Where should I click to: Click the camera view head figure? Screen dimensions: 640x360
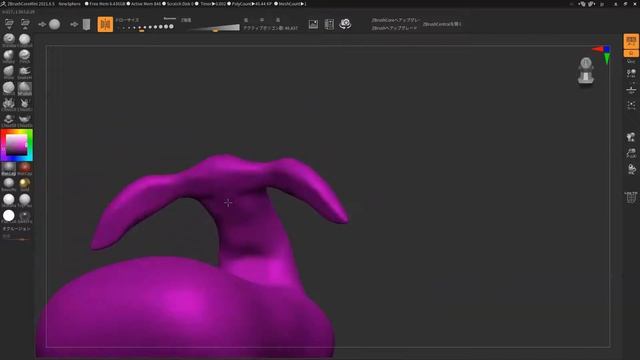tap(586, 71)
